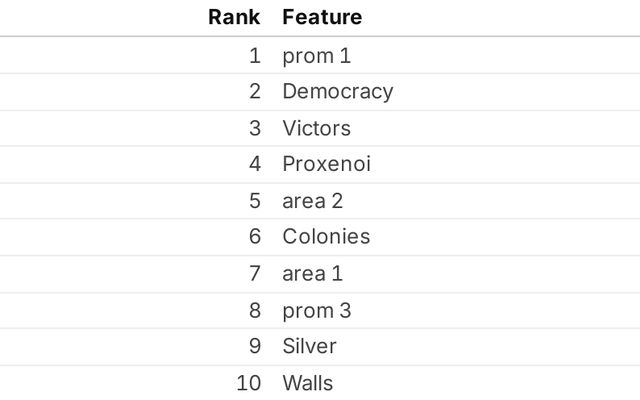Screen dimensions: 640x400
Task: Select the prom 1 feature cell
Action: [x=316, y=56]
